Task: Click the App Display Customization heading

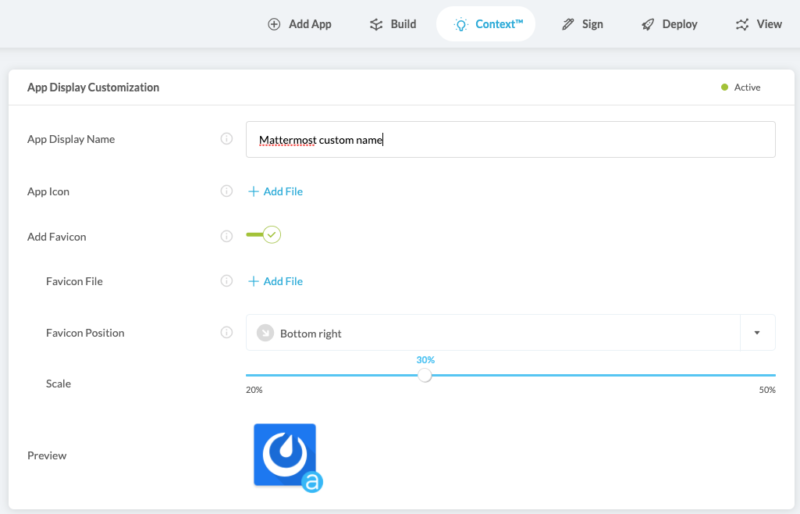Action: 93,87
